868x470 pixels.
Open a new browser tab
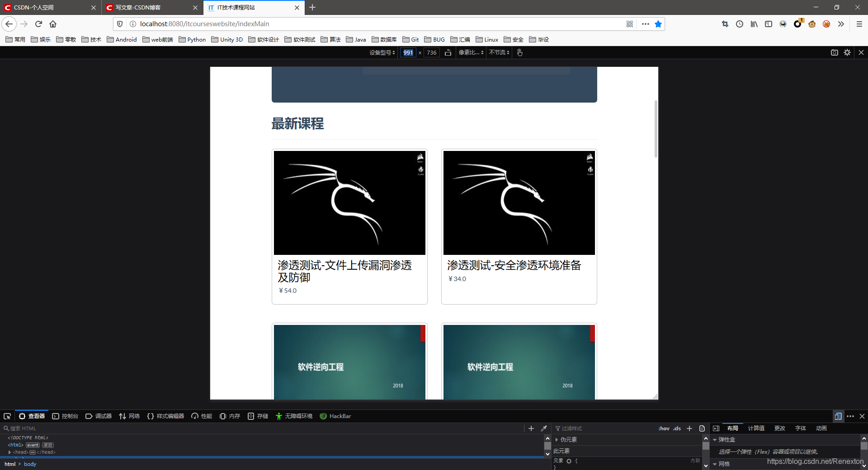(312, 7)
